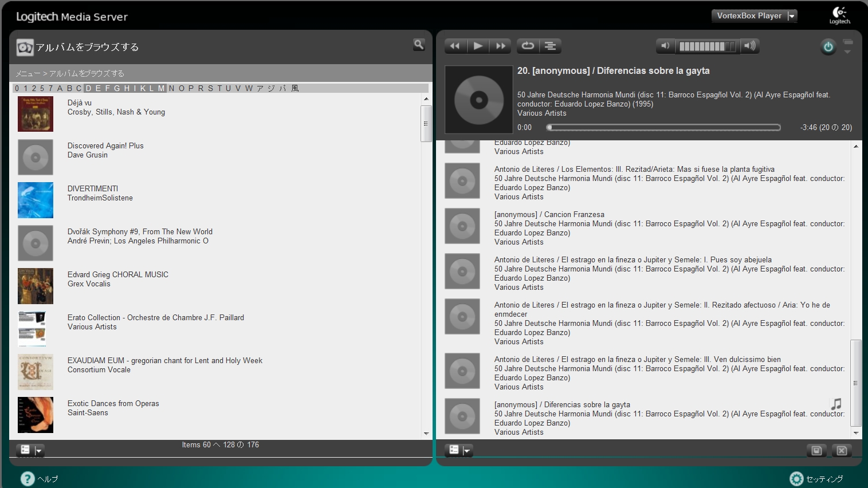The height and width of the screenshot is (488, 868).
Task: Click the music note current track icon
Action: (836, 404)
